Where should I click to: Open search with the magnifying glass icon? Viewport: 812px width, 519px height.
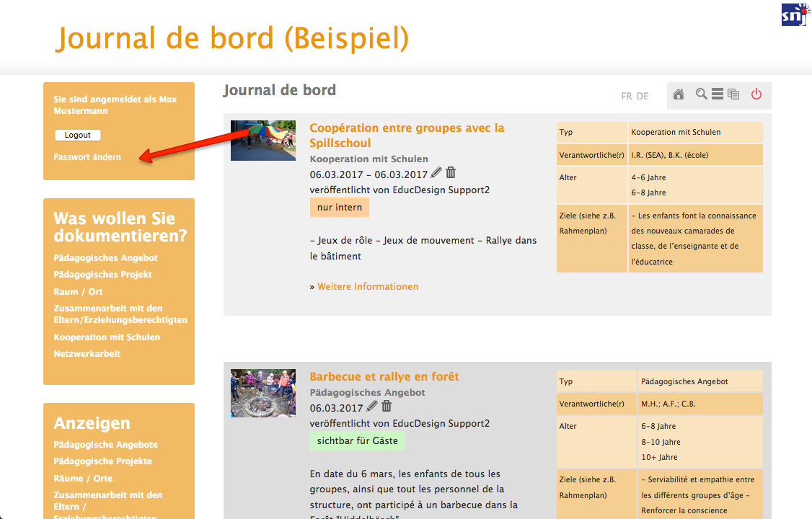pyautogui.click(x=701, y=94)
